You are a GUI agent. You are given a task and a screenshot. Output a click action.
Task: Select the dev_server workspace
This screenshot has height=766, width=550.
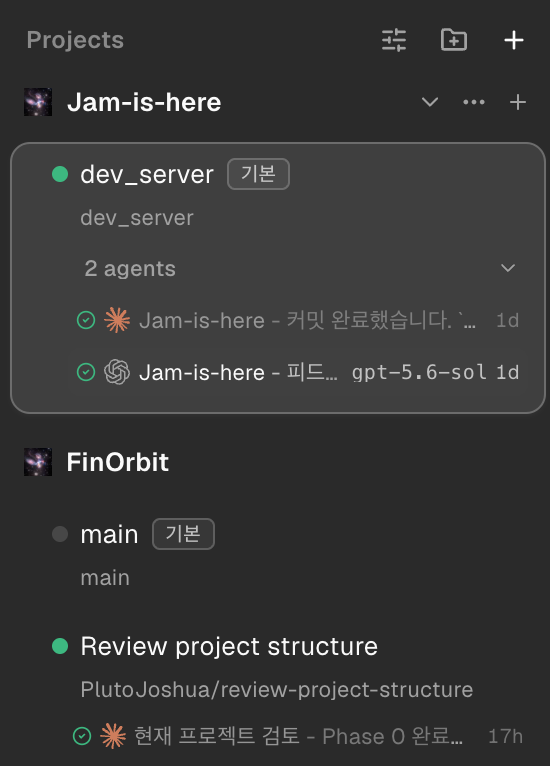coord(277,195)
